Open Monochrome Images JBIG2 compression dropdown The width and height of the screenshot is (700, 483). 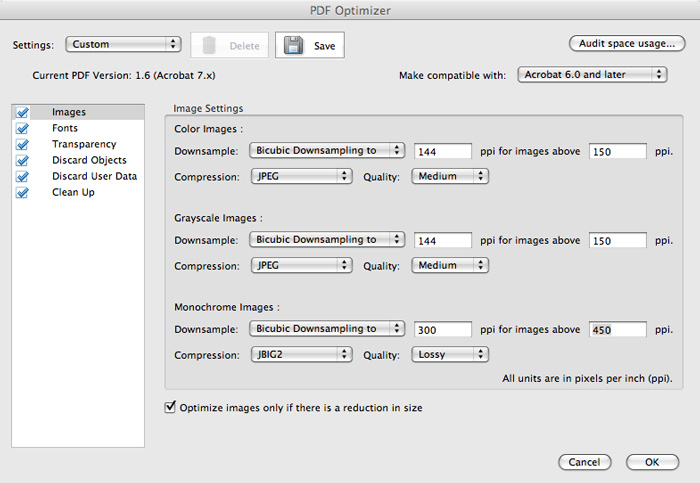point(300,354)
